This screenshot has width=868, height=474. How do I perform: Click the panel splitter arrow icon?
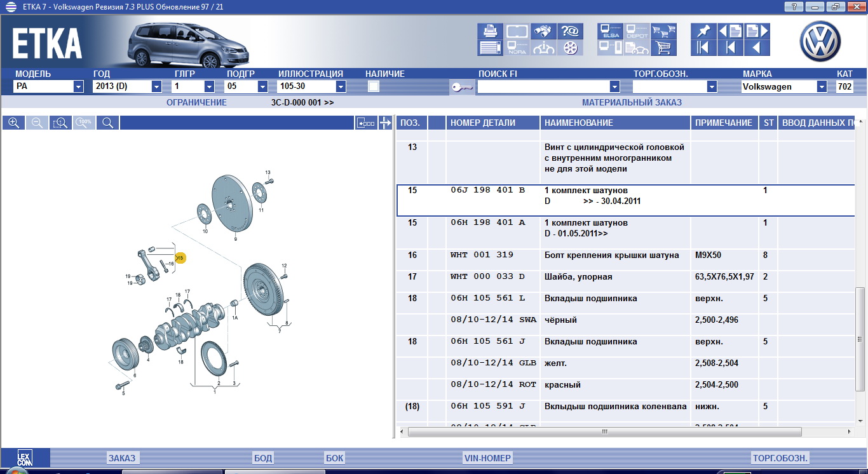[385, 123]
